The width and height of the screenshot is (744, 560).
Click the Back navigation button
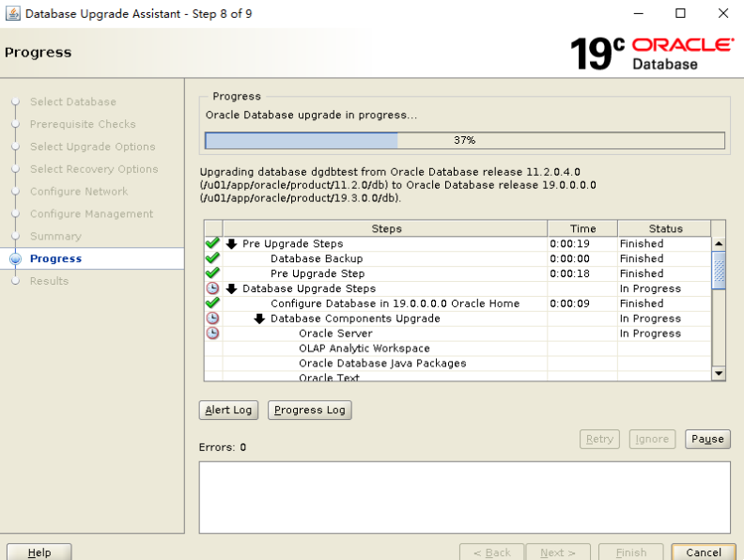click(x=492, y=552)
